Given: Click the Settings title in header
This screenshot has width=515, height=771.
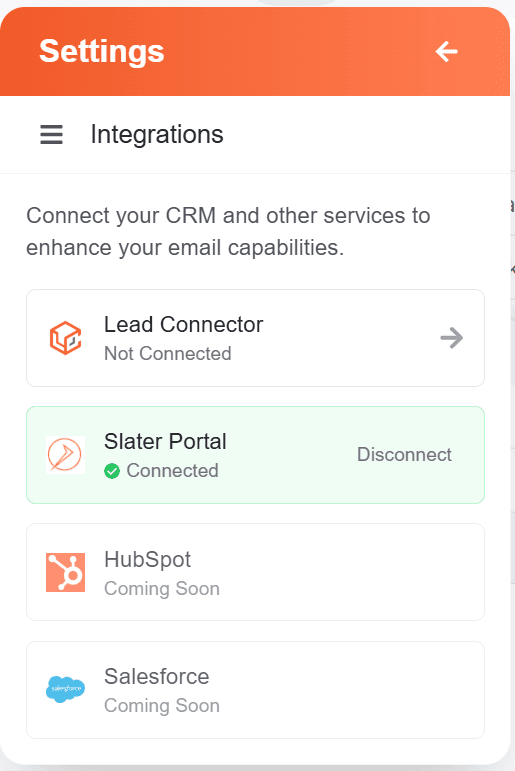Looking at the screenshot, I should click(x=101, y=51).
